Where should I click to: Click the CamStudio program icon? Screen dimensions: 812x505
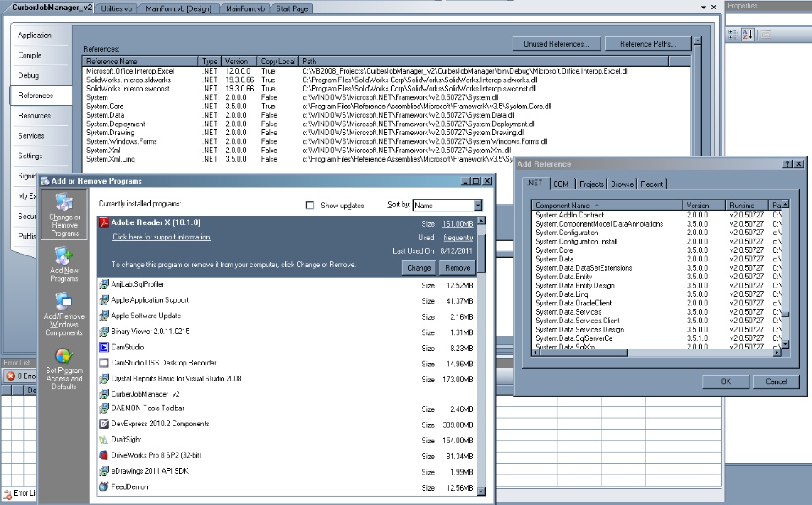[103, 347]
